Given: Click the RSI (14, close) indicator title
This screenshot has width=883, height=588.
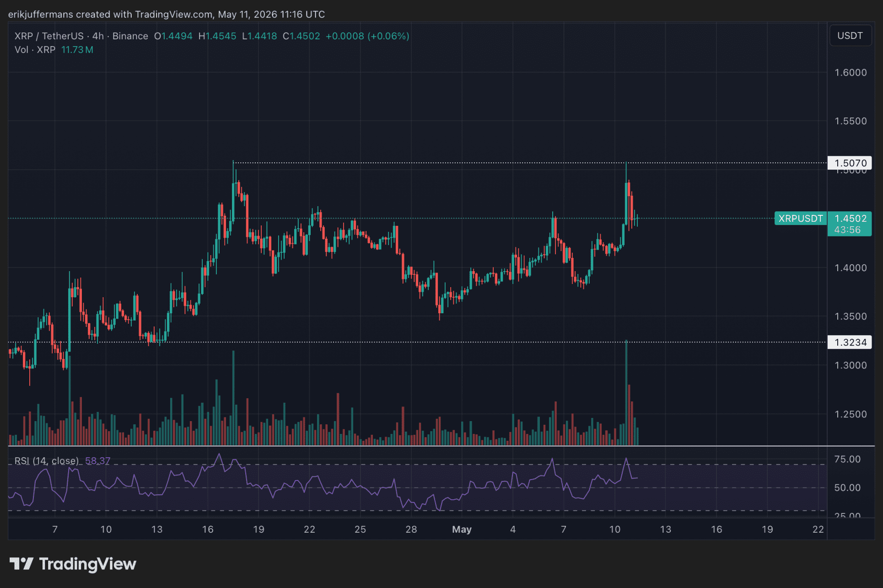Looking at the screenshot, I should tap(47, 461).
